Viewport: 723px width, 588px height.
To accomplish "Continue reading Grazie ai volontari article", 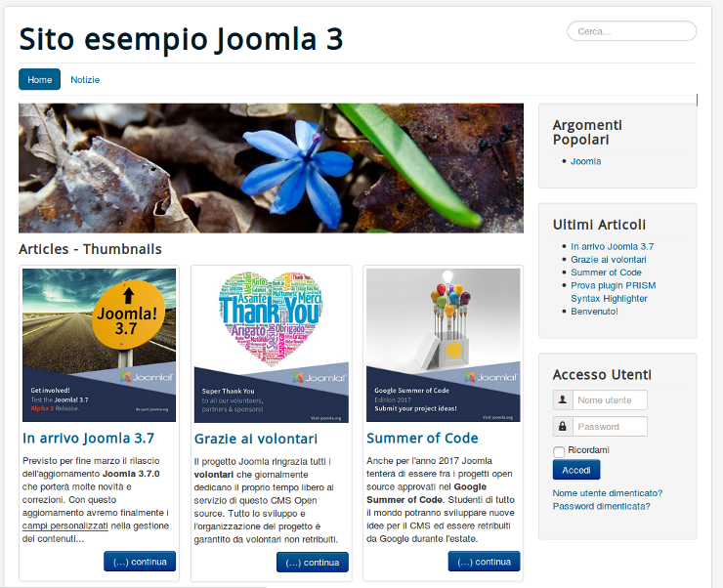I will [313, 563].
